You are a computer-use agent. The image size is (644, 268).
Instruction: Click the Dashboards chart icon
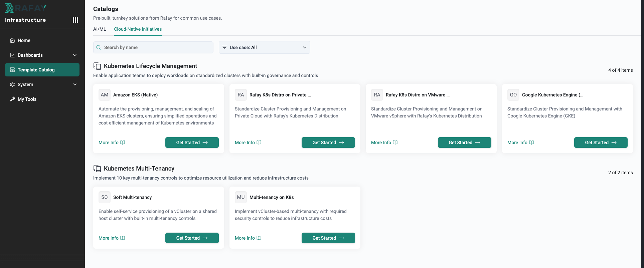click(x=12, y=55)
